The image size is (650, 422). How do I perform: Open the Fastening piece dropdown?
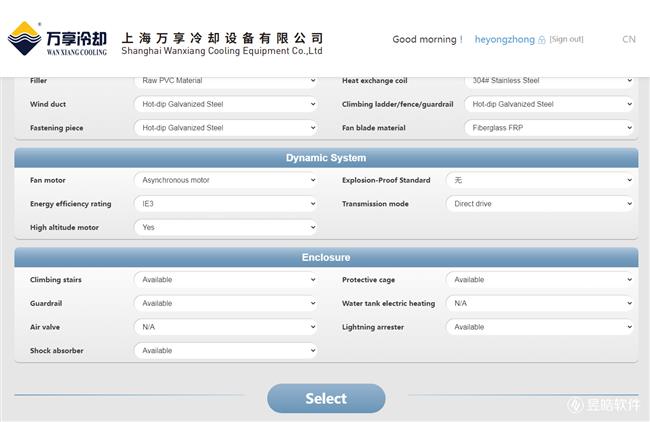click(225, 128)
